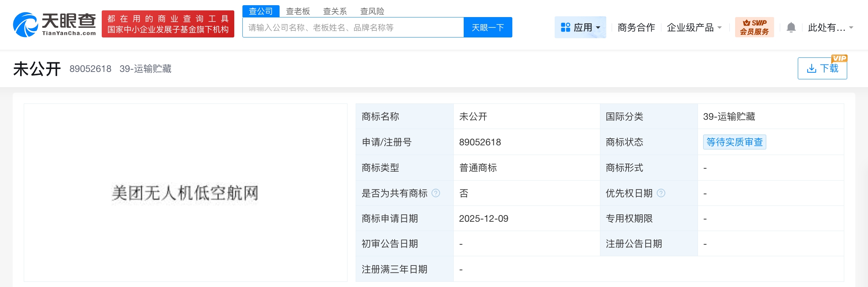Open the 商务合作 link
Viewport: 868px width, 287px height.
tap(636, 27)
